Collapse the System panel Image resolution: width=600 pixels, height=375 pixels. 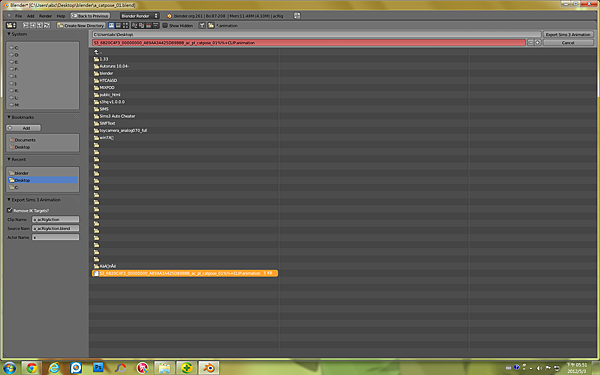tap(9, 34)
